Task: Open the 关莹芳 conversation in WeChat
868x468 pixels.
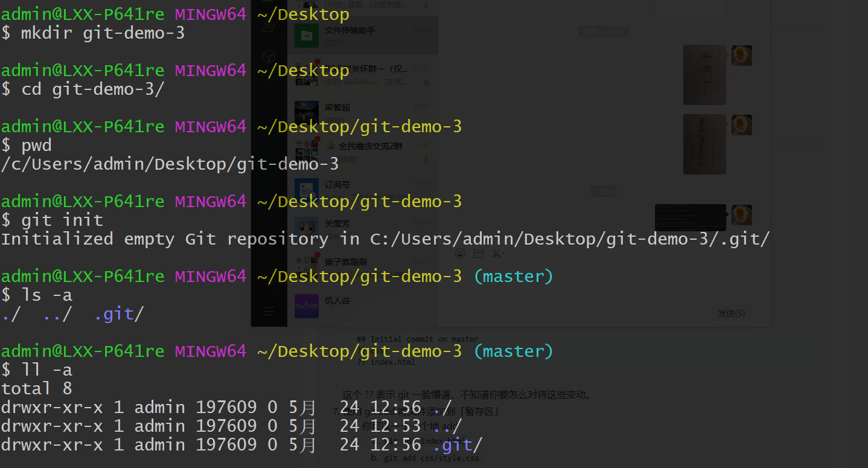Action: coord(363,229)
